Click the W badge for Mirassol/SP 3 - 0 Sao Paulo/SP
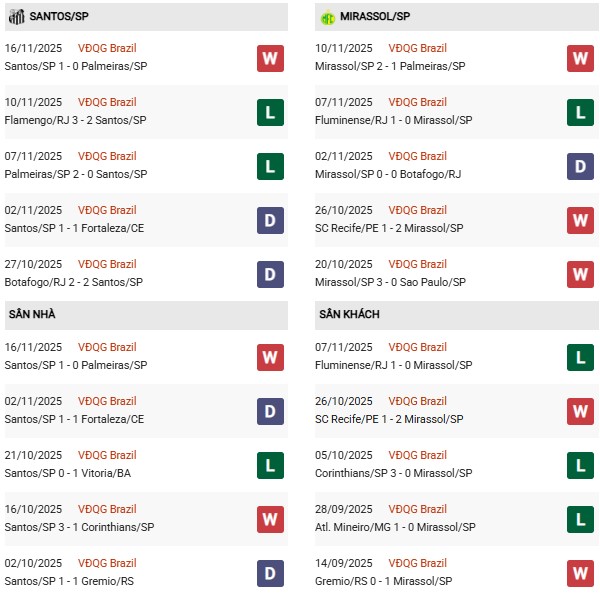Image resolution: width=600 pixels, height=594 pixels. coord(580,275)
